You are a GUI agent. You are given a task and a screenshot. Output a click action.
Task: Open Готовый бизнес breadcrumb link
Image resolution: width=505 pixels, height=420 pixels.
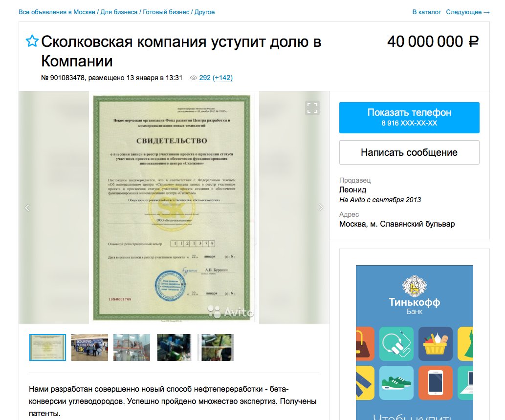coord(166,12)
